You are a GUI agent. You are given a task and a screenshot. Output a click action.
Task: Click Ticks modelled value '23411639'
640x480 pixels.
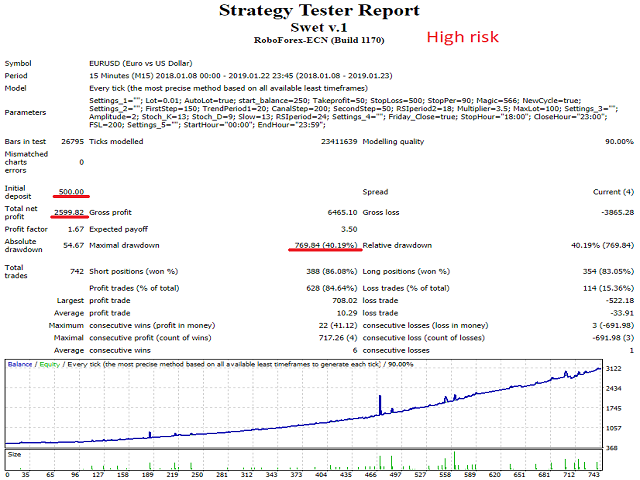[339, 142]
